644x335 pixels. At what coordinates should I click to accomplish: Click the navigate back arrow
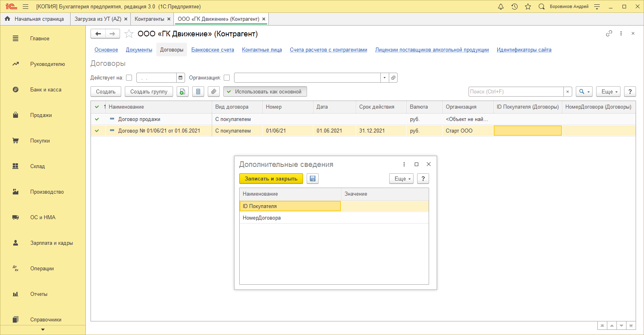click(x=98, y=34)
